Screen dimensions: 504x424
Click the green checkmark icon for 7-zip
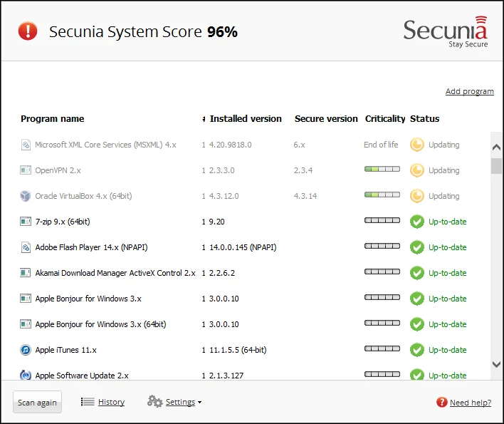(417, 222)
